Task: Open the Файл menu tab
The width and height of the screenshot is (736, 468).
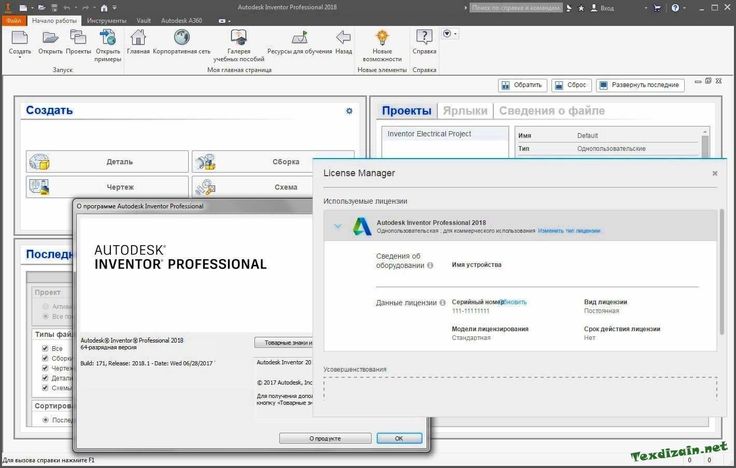Action: pos(14,21)
